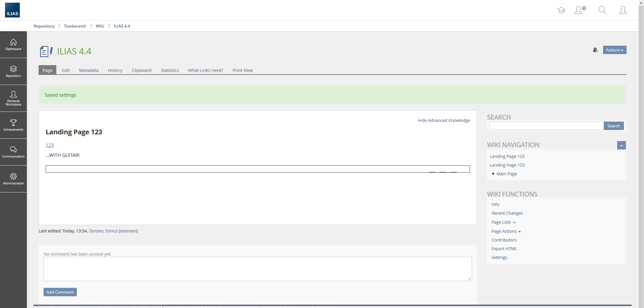Click the page vertical scrollbar

coord(641,154)
